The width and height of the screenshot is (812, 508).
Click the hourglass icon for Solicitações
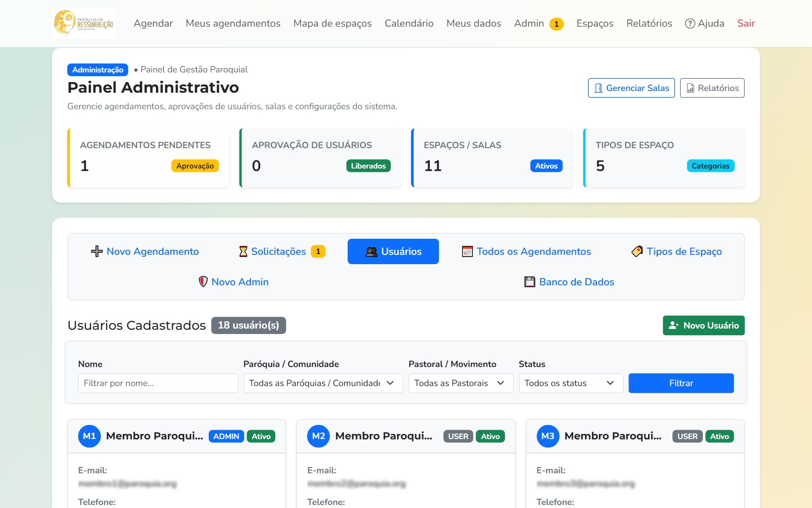coord(243,251)
